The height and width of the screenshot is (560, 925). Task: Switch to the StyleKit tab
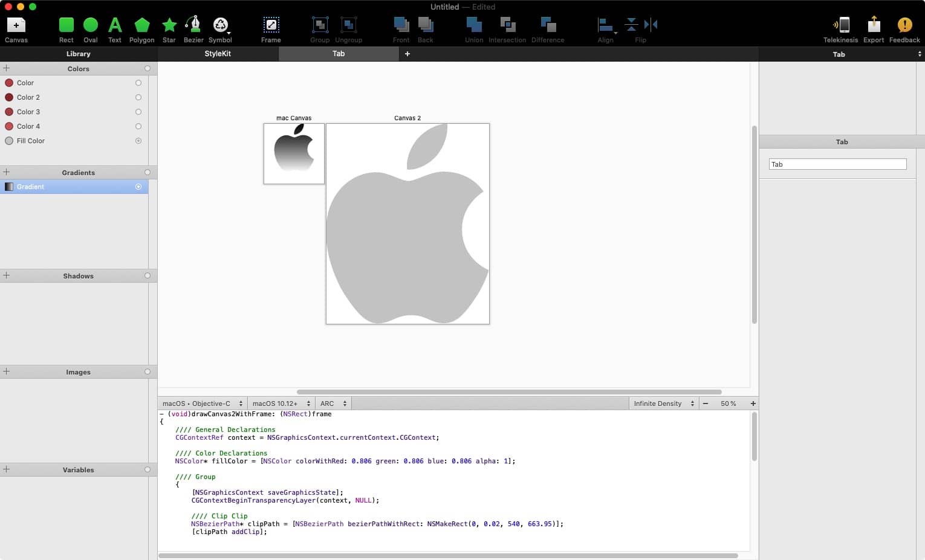pyautogui.click(x=218, y=54)
